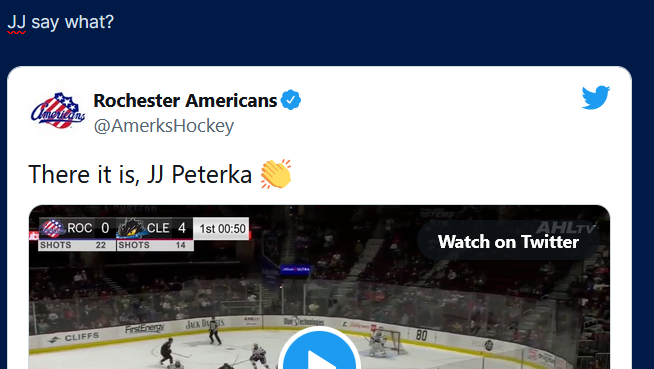Click the CLE shots count of 14
Viewport: 654px width, 369px height.
[180, 245]
